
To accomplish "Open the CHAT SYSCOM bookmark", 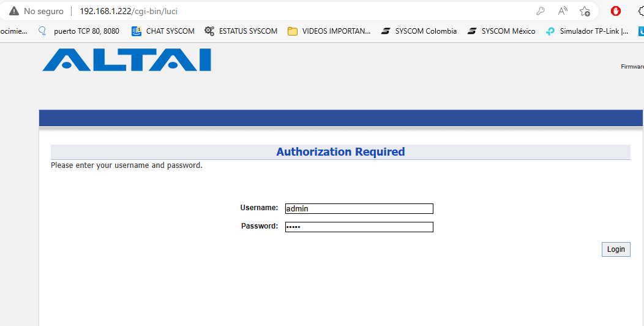I will [163, 31].
